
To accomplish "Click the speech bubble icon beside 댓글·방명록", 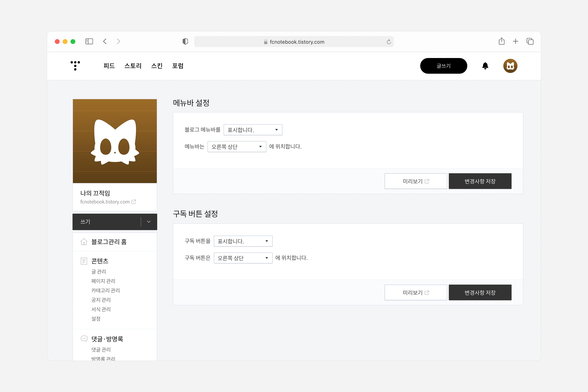I will (84, 338).
